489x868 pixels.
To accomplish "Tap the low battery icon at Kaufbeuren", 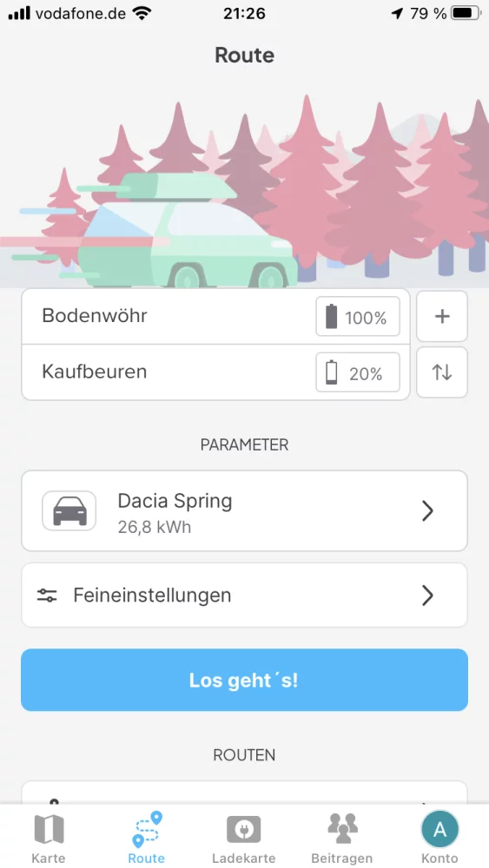I will click(331, 372).
